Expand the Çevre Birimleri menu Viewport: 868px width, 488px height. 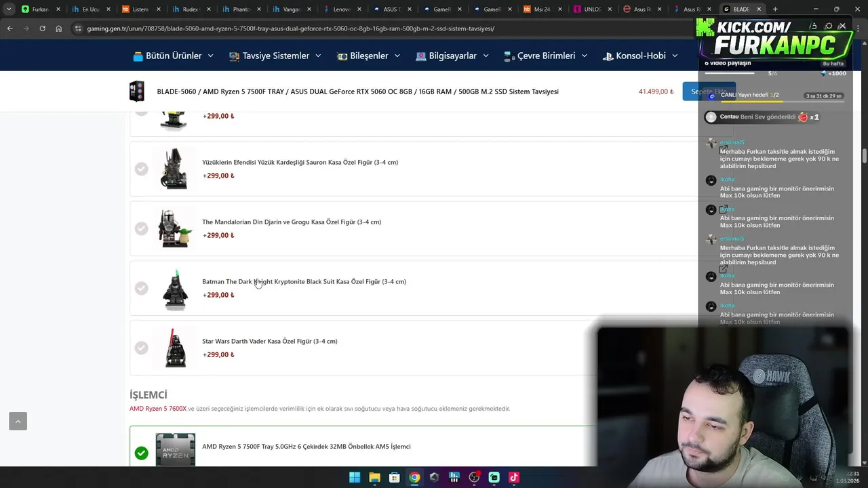coord(545,56)
